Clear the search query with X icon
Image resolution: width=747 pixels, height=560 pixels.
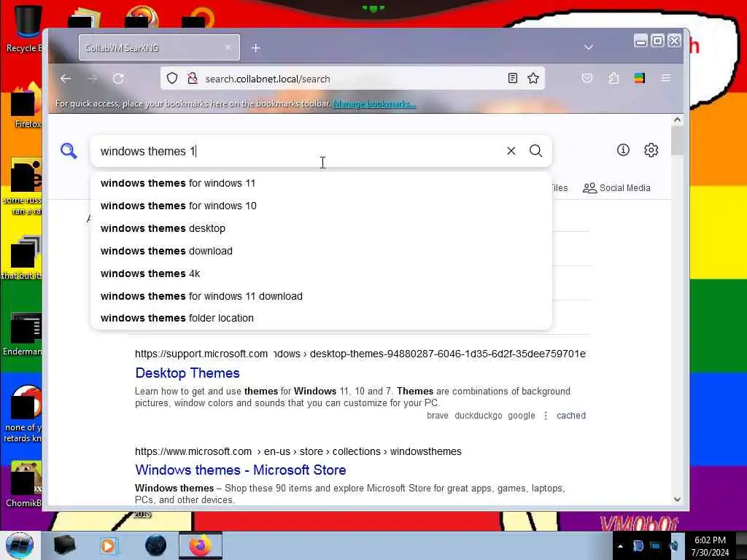coord(511,151)
